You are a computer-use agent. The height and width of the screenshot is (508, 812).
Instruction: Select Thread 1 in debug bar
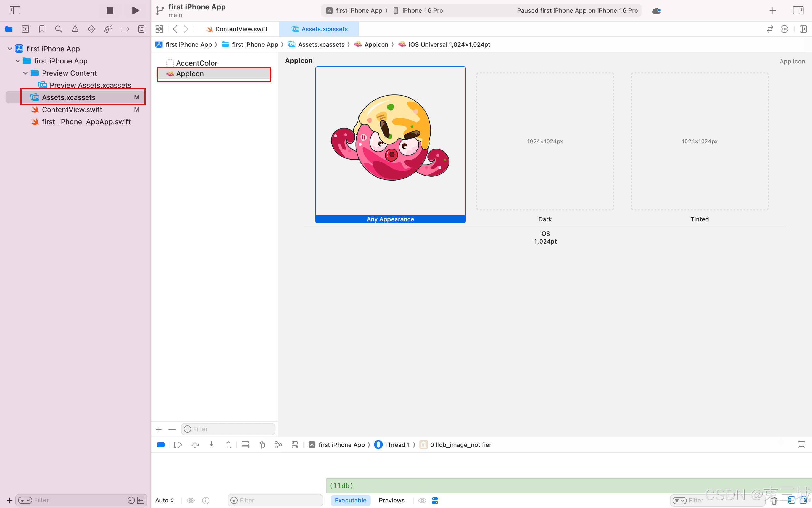tap(392, 445)
